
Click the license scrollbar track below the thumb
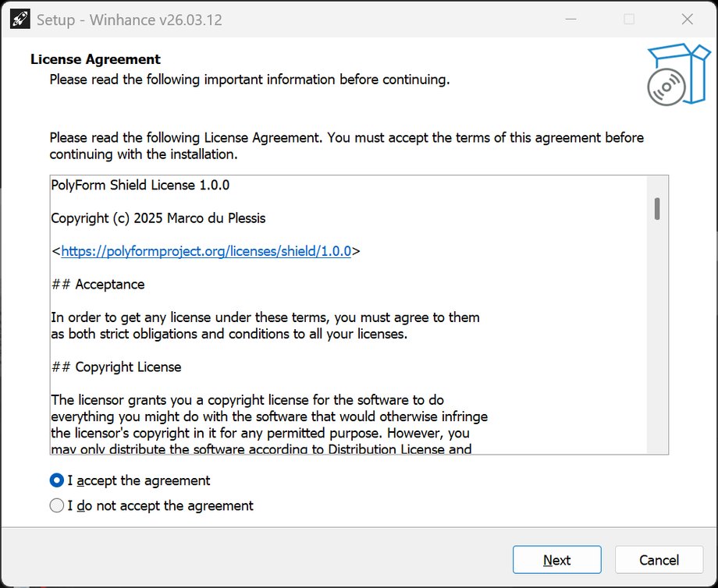658,351
